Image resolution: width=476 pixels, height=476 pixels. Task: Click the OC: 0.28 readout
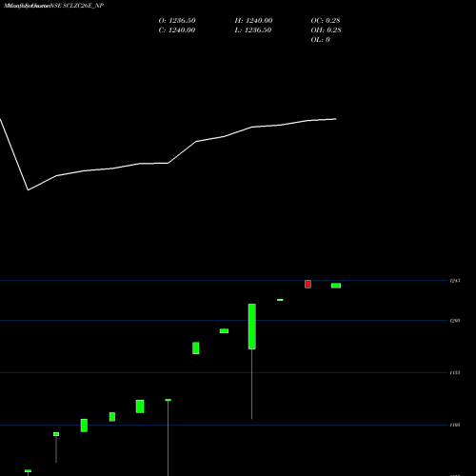click(326, 21)
